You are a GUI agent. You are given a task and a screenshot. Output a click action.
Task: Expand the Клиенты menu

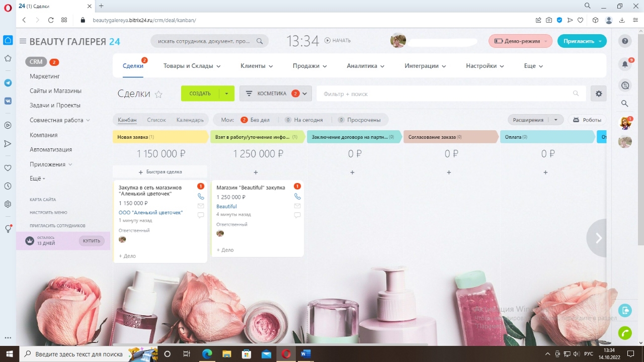pyautogui.click(x=257, y=66)
